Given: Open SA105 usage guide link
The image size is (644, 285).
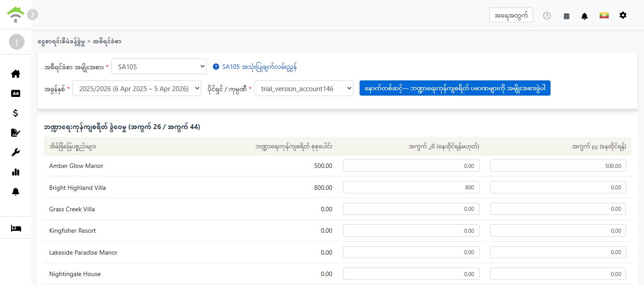Looking at the screenshot, I should [x=259, y=67].
